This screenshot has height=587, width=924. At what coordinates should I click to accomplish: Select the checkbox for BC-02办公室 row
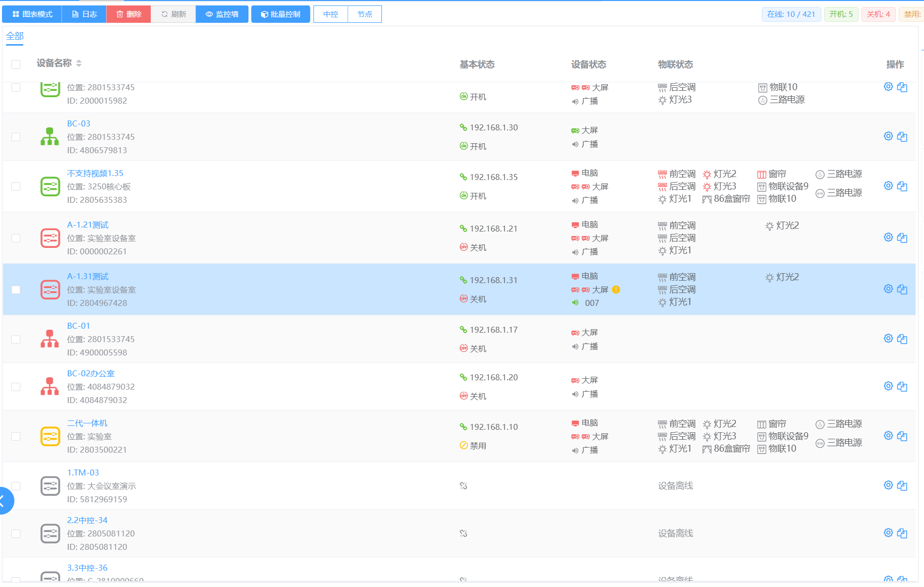click(x=16, y=387)
